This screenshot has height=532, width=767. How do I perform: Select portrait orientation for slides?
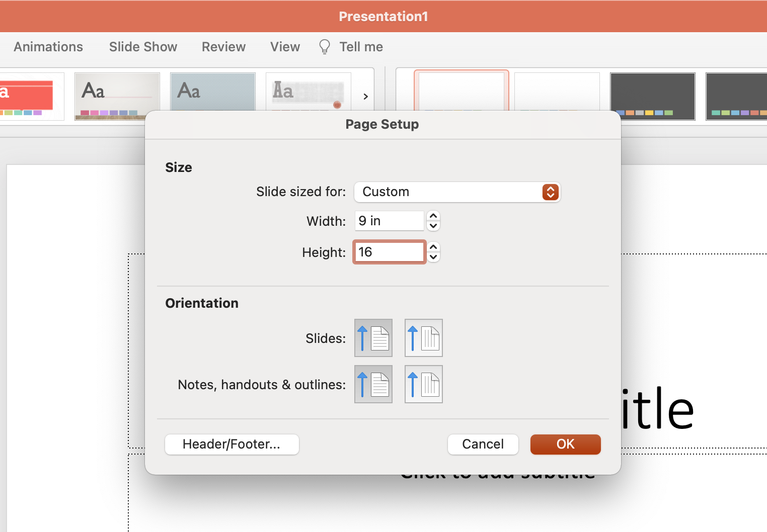373,338
